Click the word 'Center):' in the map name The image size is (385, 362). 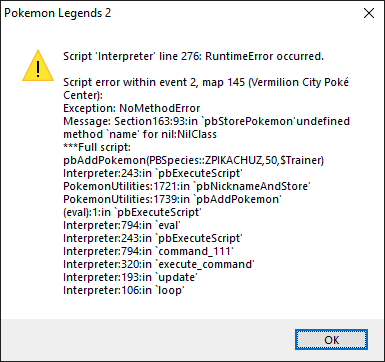[83, 95]
